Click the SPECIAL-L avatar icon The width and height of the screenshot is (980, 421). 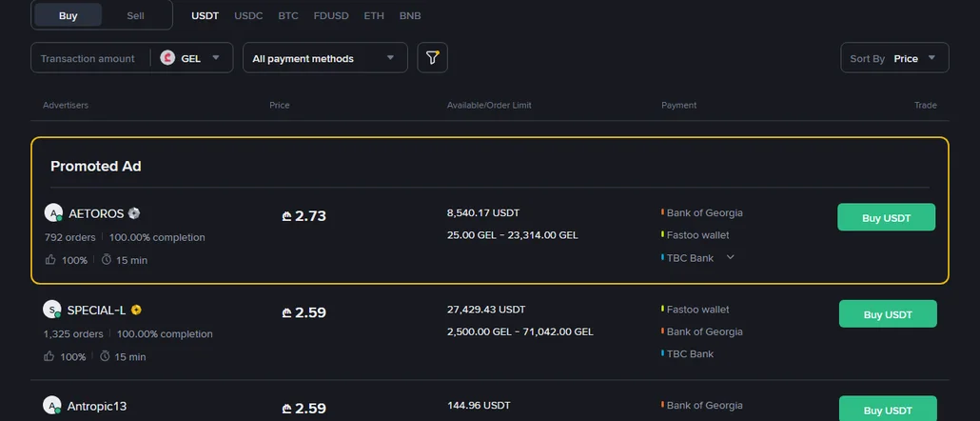(x=52, y=310)
